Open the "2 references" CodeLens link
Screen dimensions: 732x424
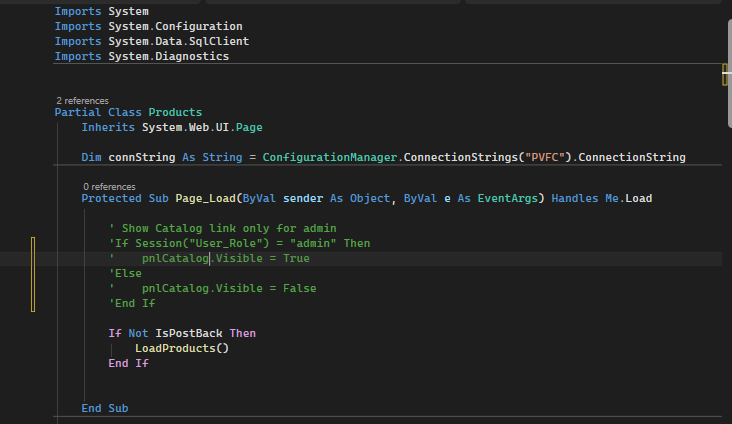82,101
